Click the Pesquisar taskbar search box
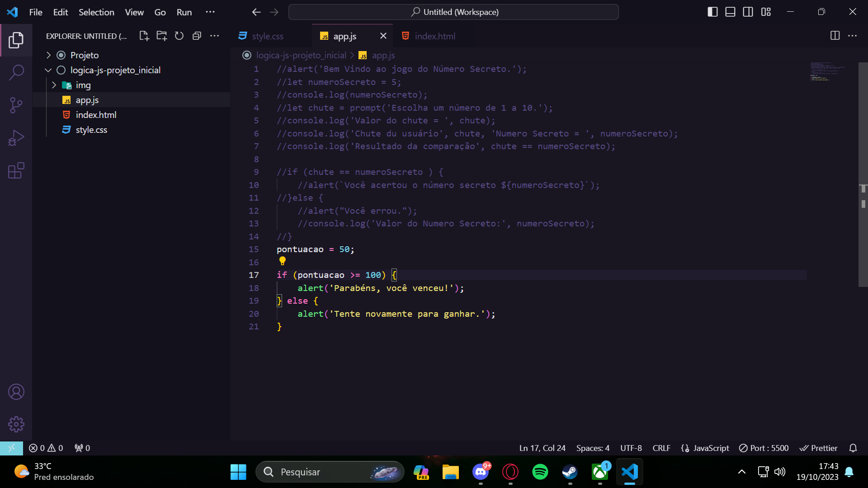Image resolution: width=868 pixels, height=488 pixels. [330, 472]
